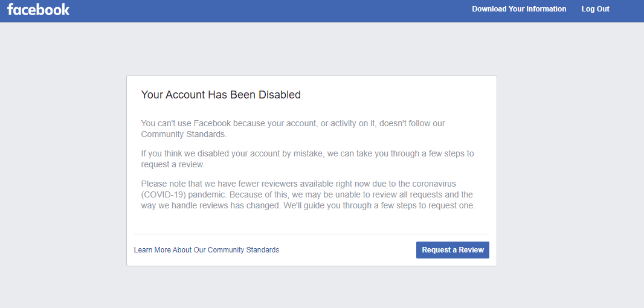
Task: Click the paragraph about disabling by mistake
Action: pos(308,159)
